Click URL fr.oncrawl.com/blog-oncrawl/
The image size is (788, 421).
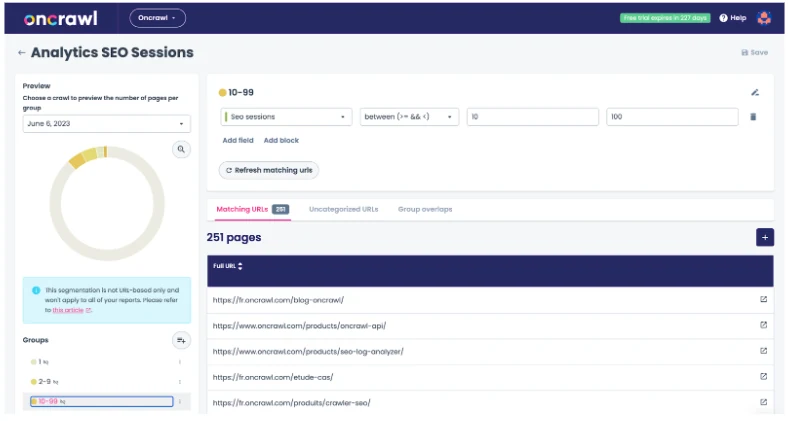pyautogui.click(x=278, y=300)
